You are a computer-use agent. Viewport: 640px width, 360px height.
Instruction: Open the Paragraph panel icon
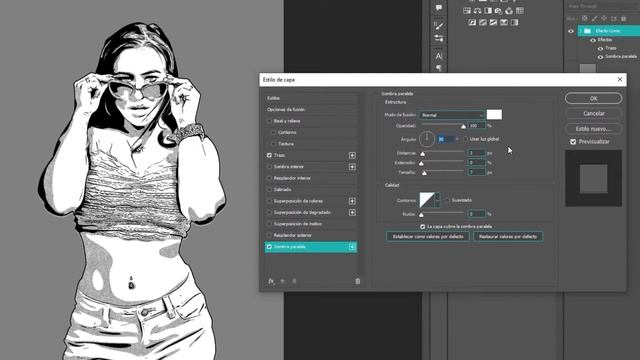[439, 68]
